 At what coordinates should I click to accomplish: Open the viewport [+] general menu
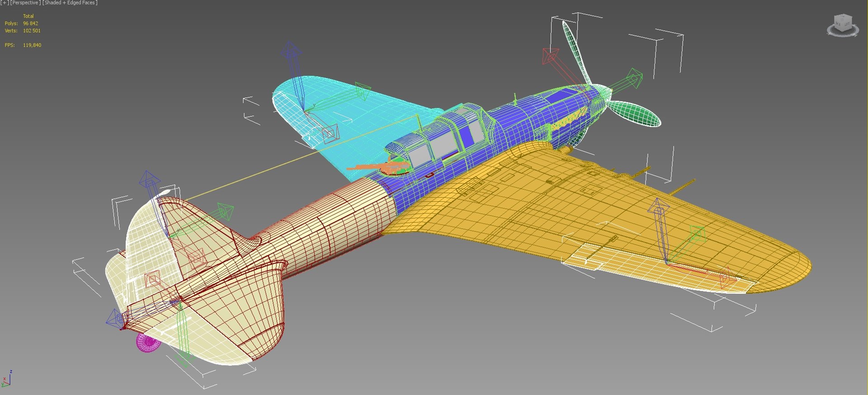[x=4, y=3]
